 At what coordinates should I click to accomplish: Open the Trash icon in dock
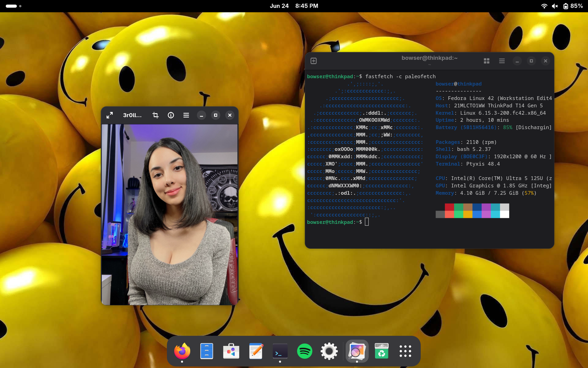click(382, 351)
